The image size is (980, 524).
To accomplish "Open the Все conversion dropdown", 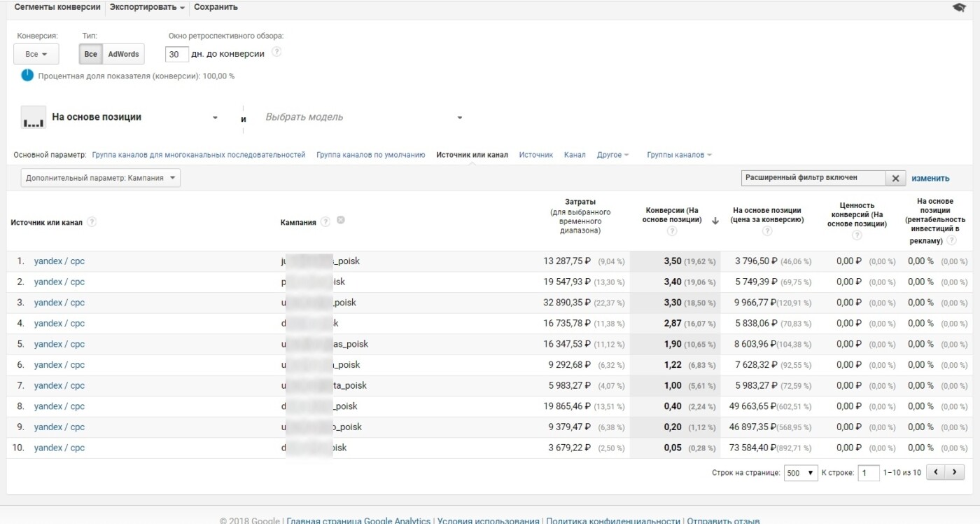I will point(36,54).
